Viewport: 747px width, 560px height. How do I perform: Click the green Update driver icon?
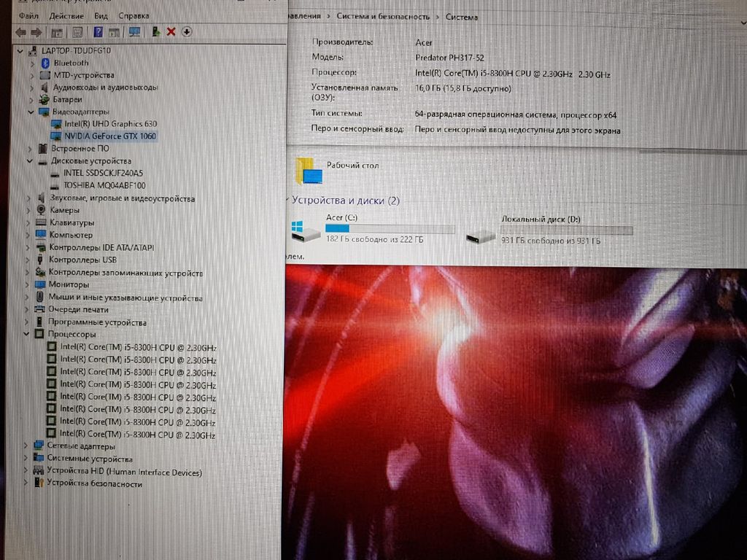(156, 32)
